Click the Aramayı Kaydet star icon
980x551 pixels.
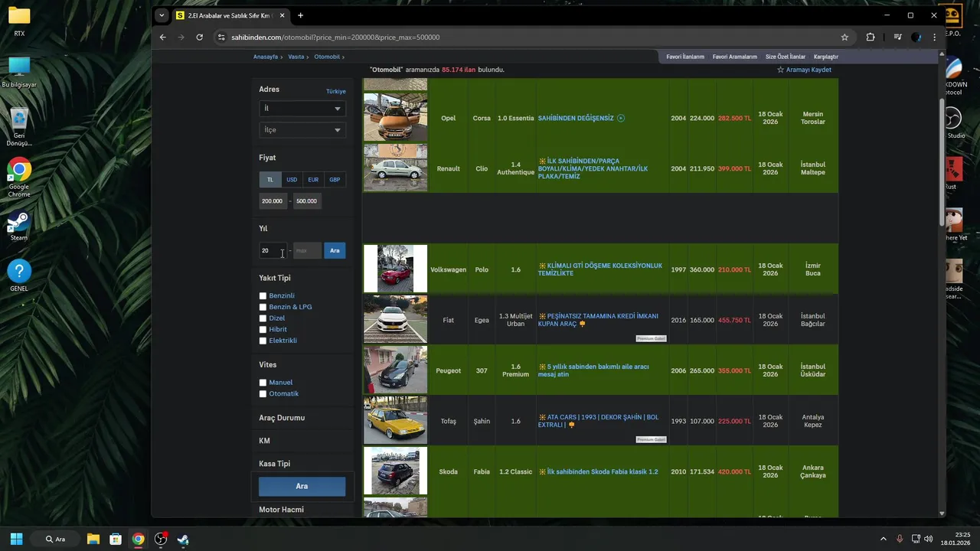click(780, 70)
